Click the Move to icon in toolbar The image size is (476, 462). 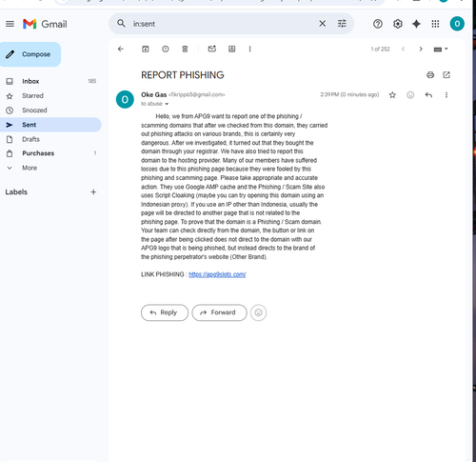(232, 49)
